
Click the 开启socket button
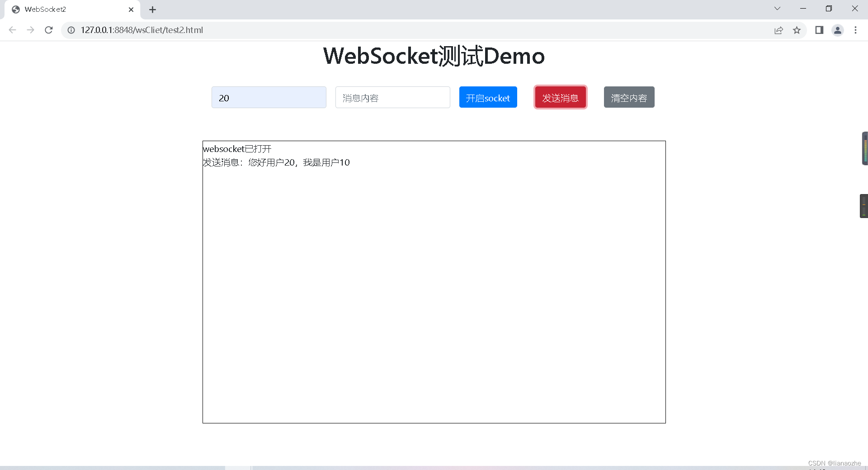click(x=488, y=97)
